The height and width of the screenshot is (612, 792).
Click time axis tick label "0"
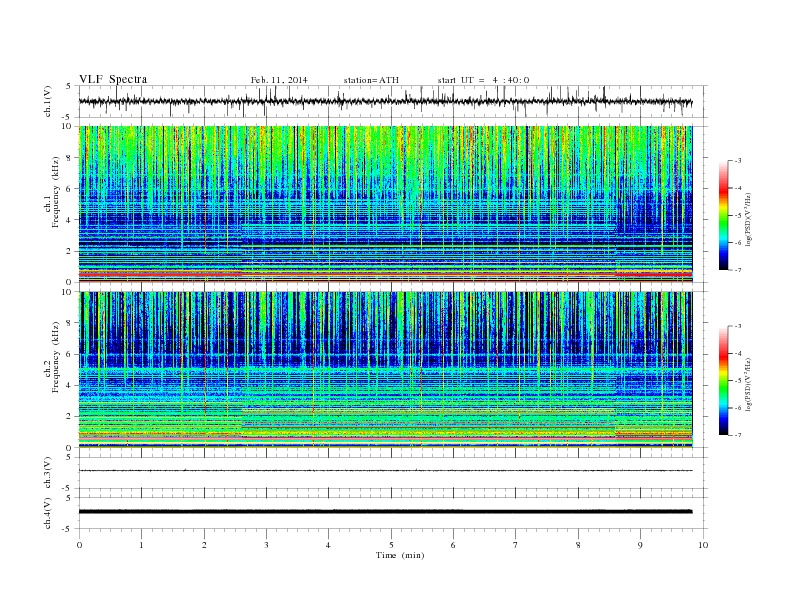pyautogui.click(x=79, y=545)
